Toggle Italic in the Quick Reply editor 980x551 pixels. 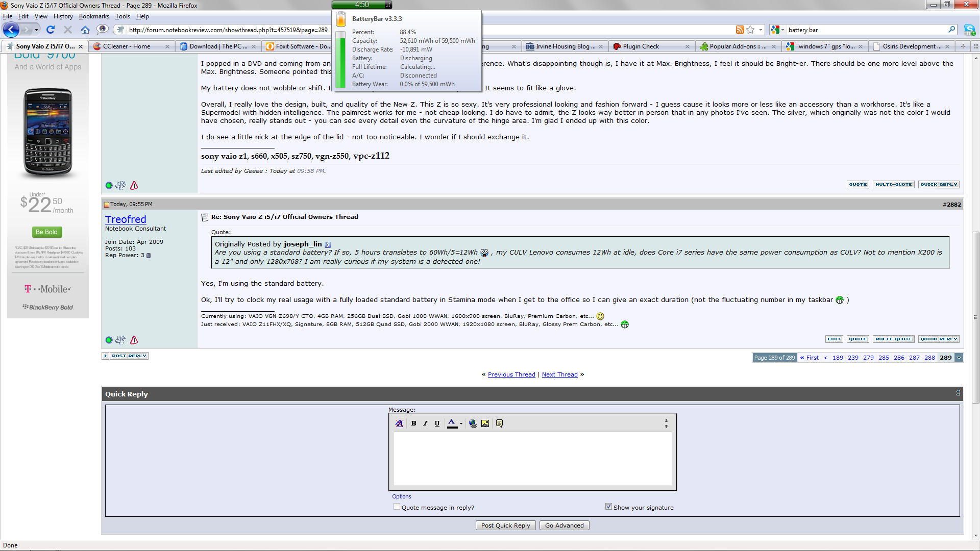[425, 423]
